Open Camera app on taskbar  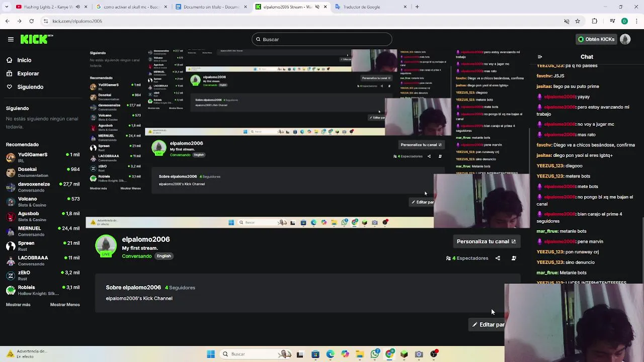point(419,354)
